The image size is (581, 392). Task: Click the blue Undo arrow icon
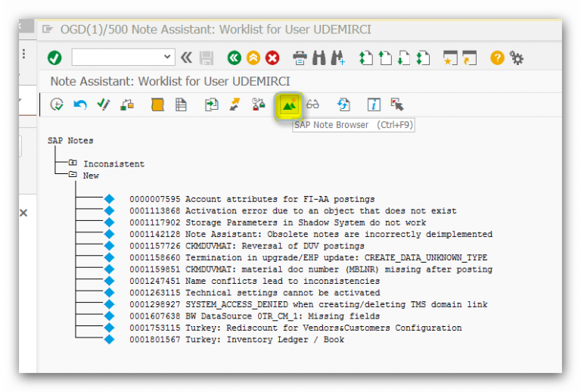coord(79,105)
